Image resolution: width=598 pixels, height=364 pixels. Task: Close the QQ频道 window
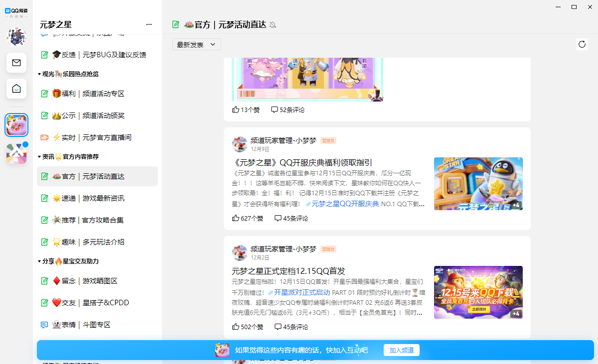coord(591,7)
